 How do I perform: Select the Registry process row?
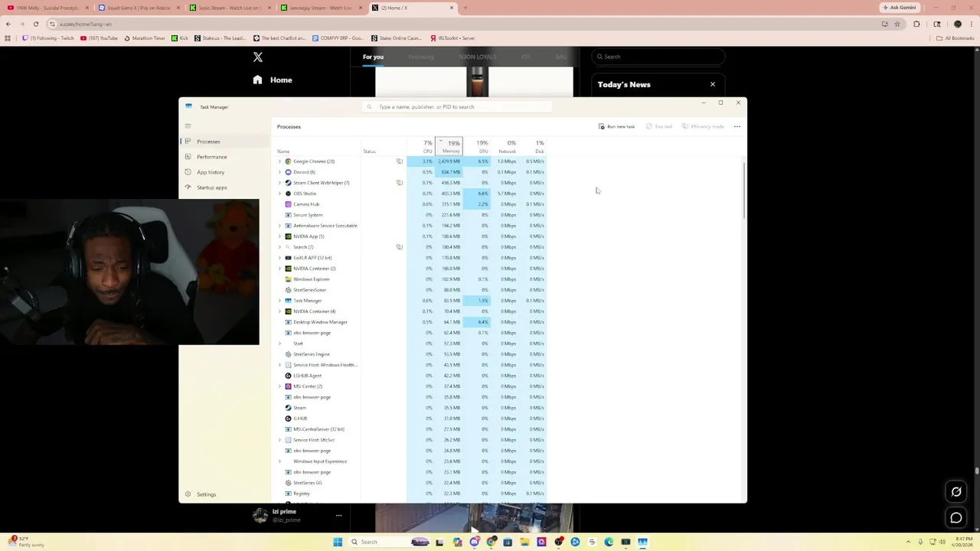pos(410,494)
